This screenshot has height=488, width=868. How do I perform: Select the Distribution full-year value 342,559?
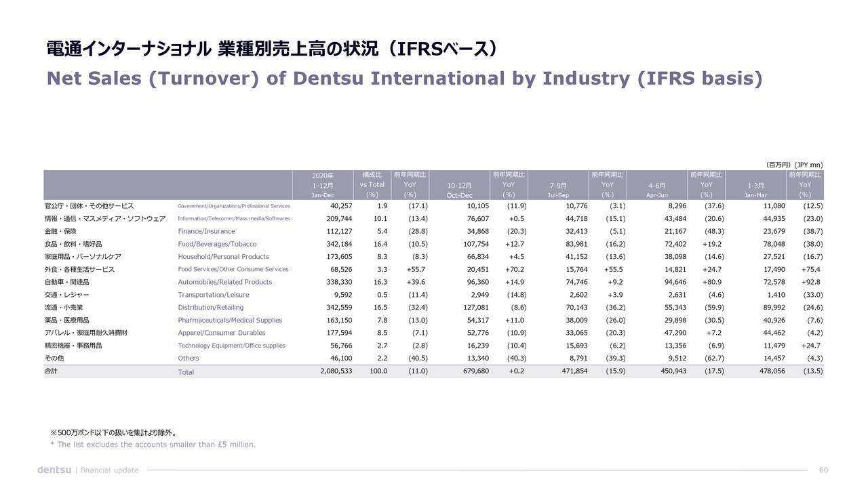(339, 308)
